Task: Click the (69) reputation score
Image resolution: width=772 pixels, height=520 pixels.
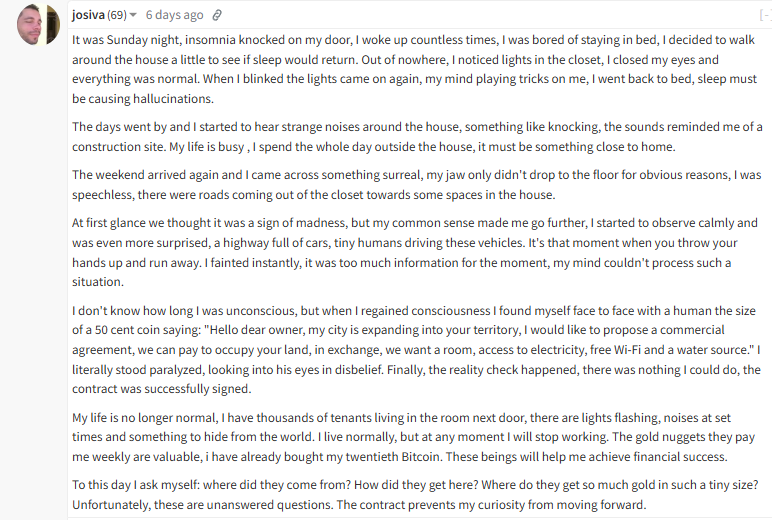Action: coord(117,15)
